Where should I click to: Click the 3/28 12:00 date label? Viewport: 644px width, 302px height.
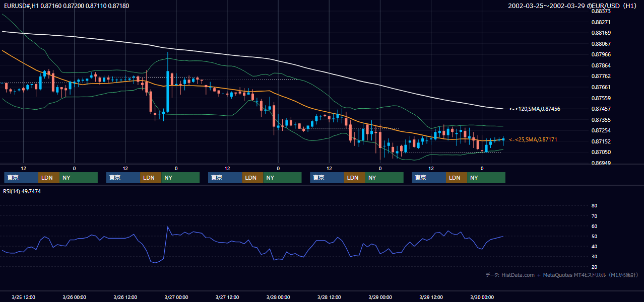329,297
